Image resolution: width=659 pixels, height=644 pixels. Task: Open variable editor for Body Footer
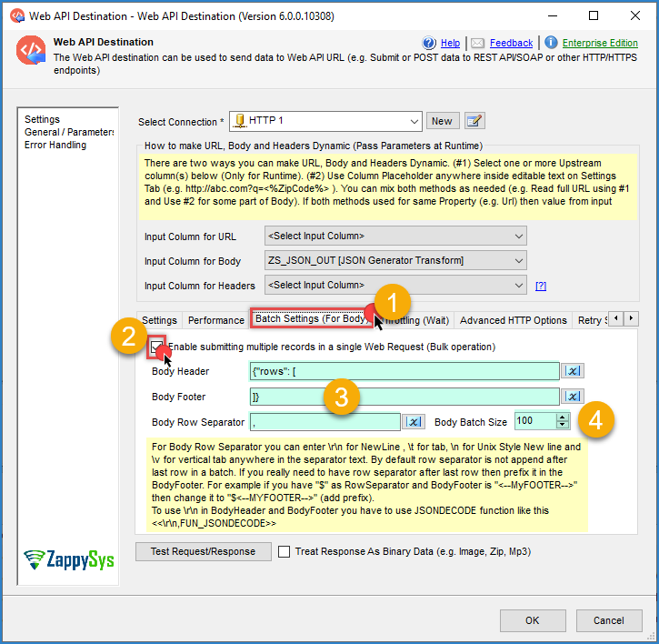[x=573, y=397]
